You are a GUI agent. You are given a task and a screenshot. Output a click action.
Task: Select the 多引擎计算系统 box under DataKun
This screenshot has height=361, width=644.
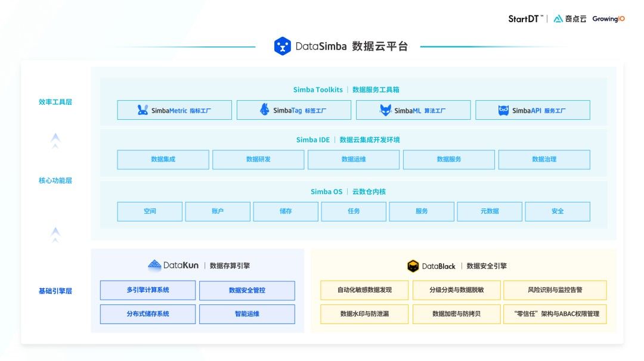point(147,290)
